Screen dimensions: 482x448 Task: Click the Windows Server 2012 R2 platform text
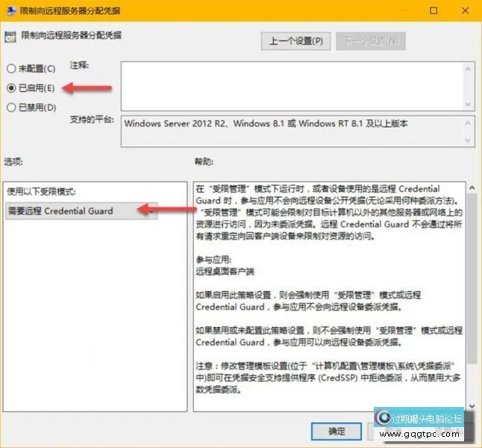click(x=266, y=124)
